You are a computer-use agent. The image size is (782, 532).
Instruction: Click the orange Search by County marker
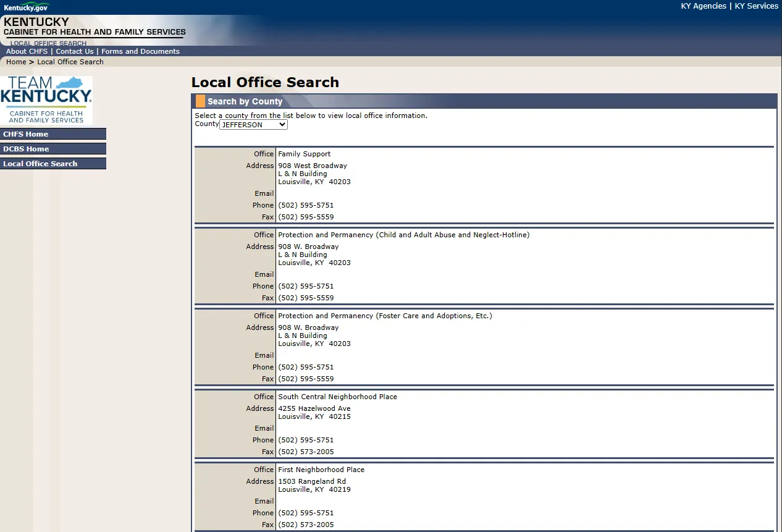(200, 101)
